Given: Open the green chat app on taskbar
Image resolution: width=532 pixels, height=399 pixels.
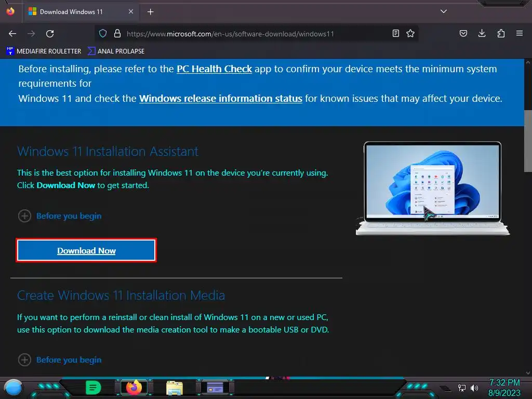Looking at the screenshot, I should point(93,388).
